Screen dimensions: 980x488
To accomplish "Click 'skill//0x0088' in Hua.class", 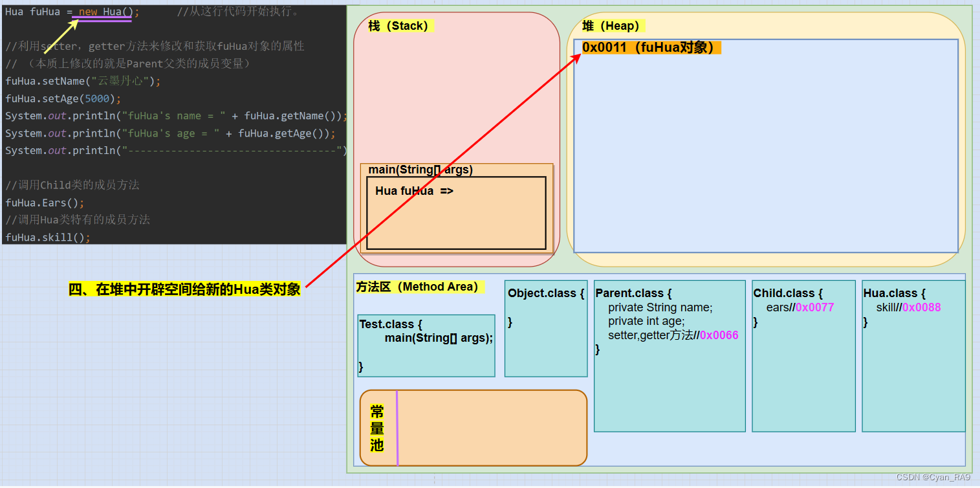I will pos(908,307).
